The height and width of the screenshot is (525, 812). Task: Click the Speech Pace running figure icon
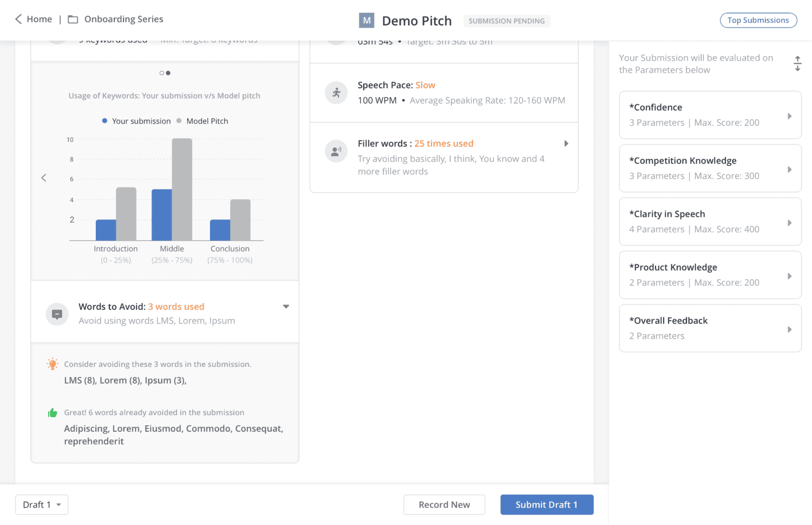click(x=336, y=93)
